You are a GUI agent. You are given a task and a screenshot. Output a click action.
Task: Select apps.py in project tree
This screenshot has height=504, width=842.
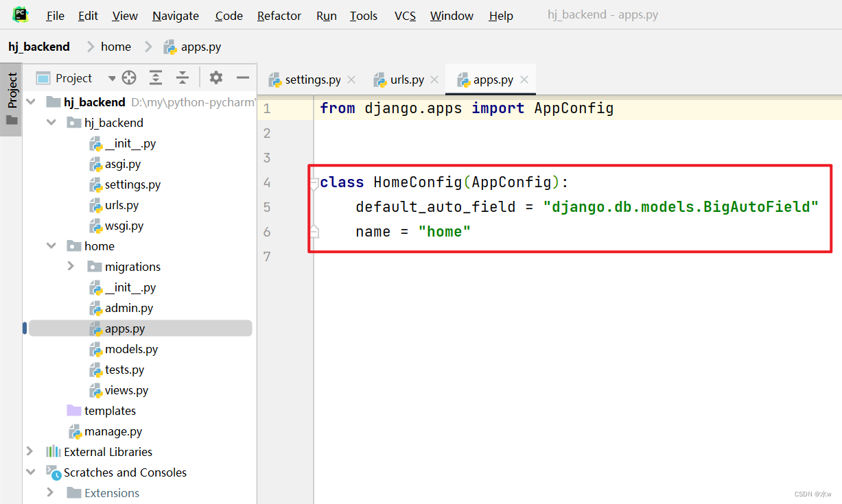tap(141, 328)
